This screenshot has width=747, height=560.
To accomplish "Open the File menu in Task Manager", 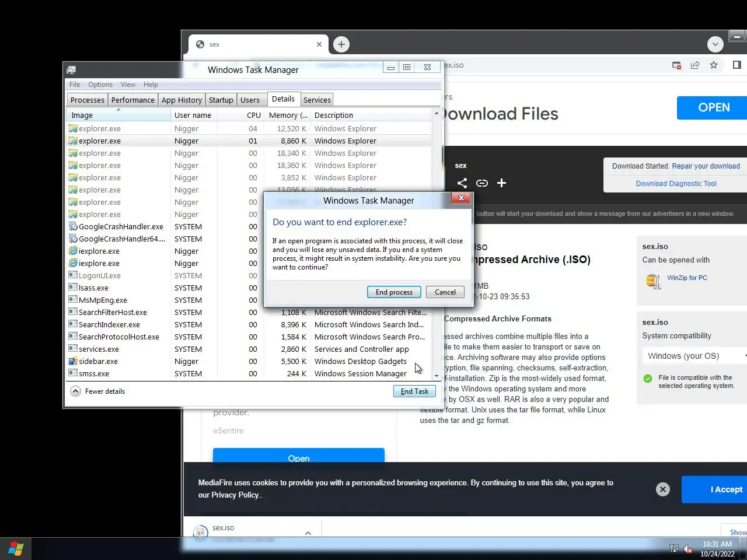I will click(75, 85).
